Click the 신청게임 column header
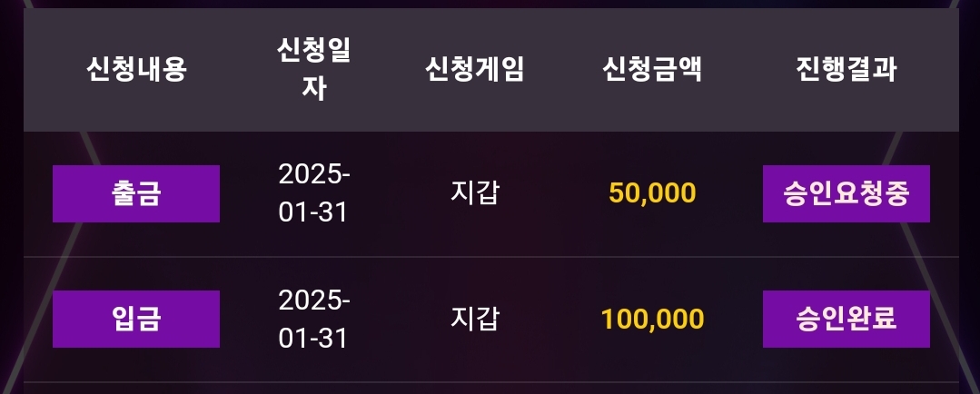The height and width of the screenshot is (394, 980). point(474,70)
